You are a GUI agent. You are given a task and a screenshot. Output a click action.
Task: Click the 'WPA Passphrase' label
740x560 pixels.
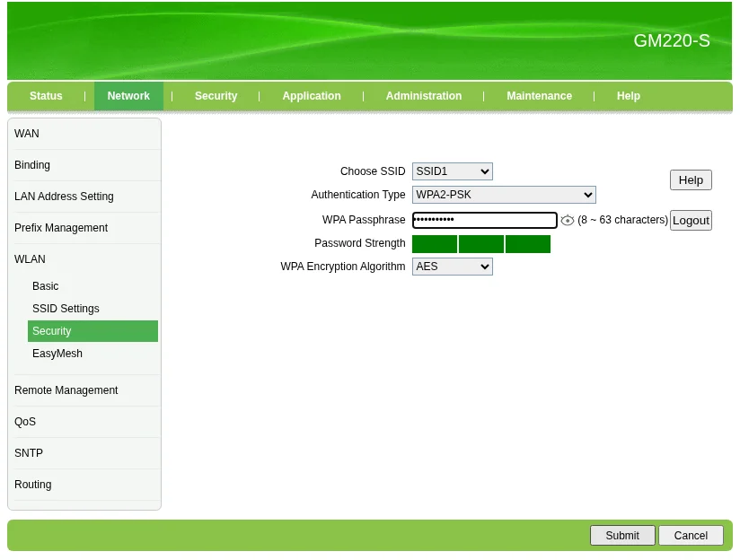tap(364, 220)
